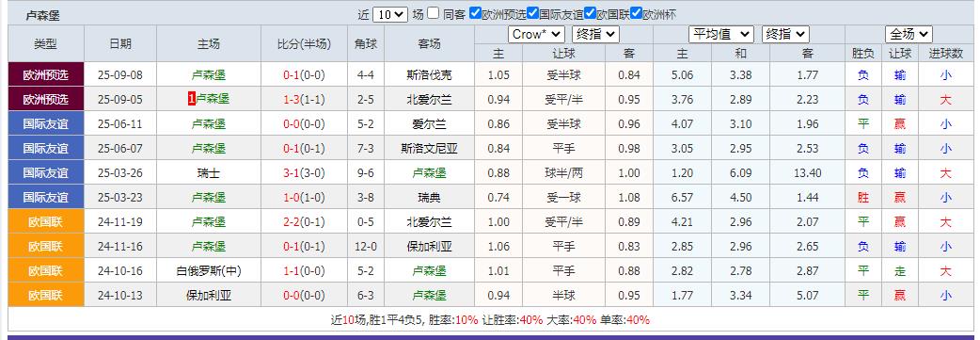
Task: Click date 25-06-07 cell
Action: [x=120, y=149]
